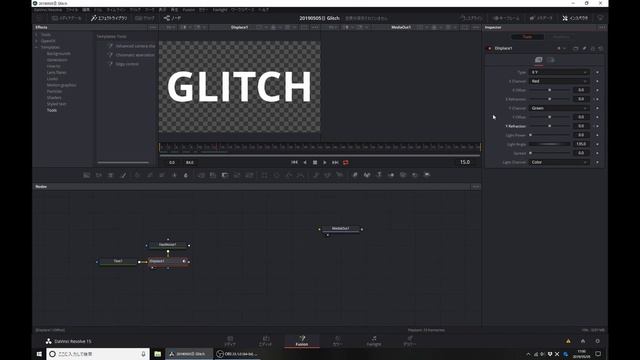Switch to the Edit page tab

click(265, 341)
